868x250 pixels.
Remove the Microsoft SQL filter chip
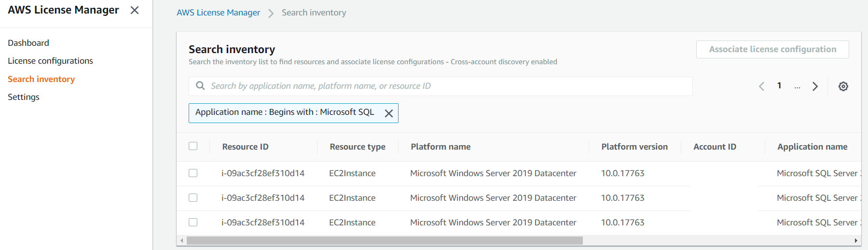click(388, 113)
